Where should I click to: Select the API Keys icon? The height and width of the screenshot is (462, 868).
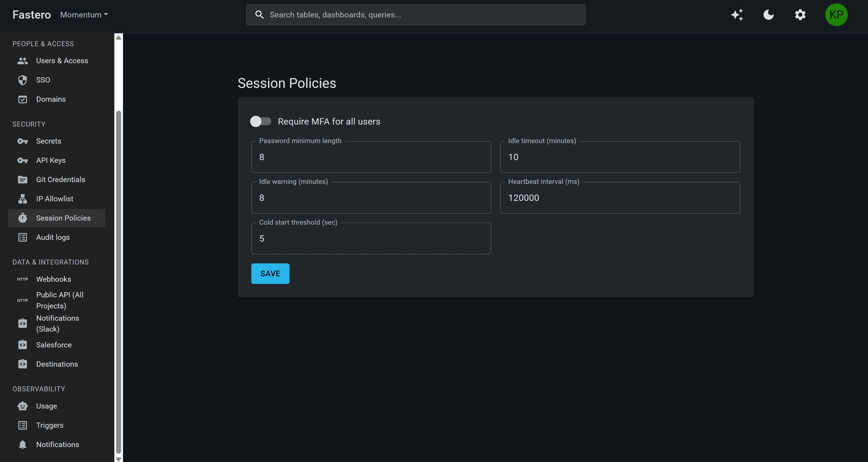coord(22,160)
